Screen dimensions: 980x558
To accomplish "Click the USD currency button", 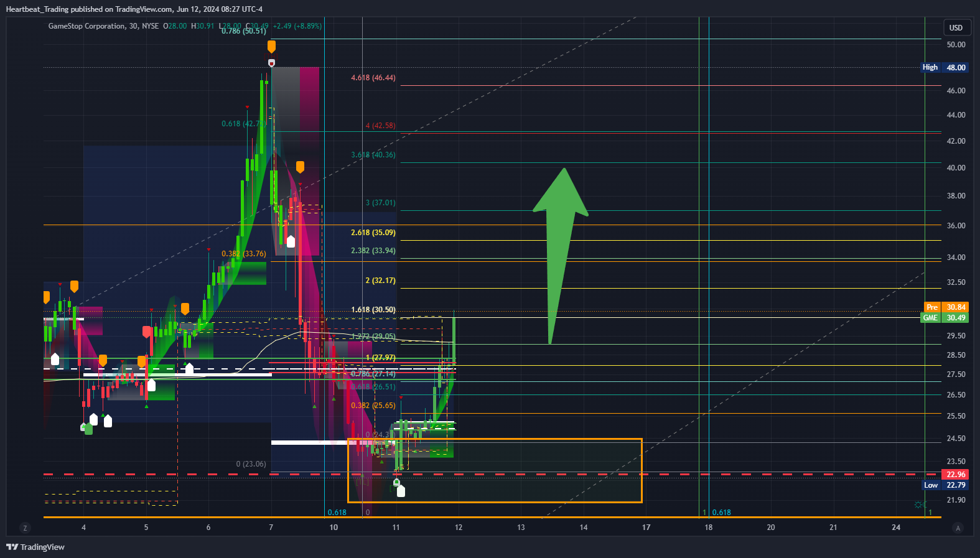I will click(956, 27).
